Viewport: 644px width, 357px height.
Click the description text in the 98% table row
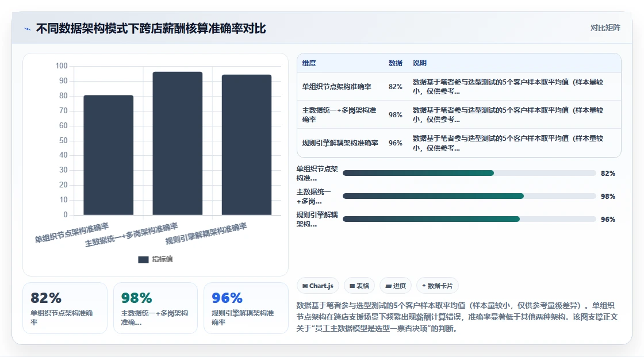pos(508,114)
